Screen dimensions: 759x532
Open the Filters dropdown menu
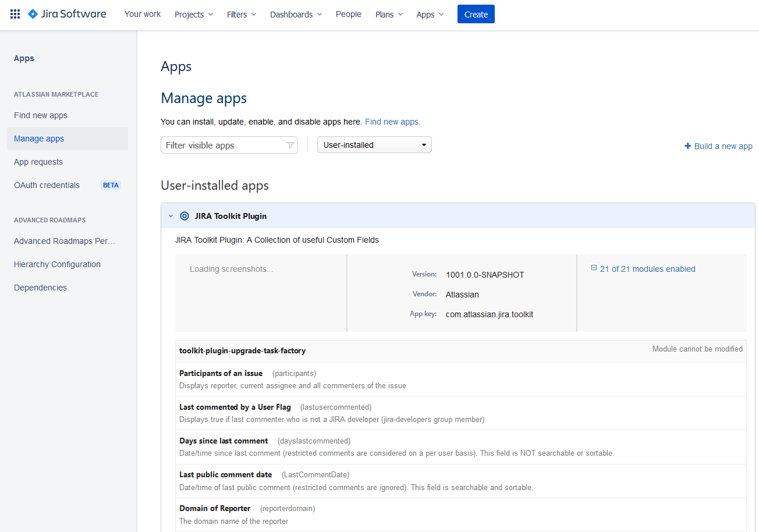pos(242,15)
